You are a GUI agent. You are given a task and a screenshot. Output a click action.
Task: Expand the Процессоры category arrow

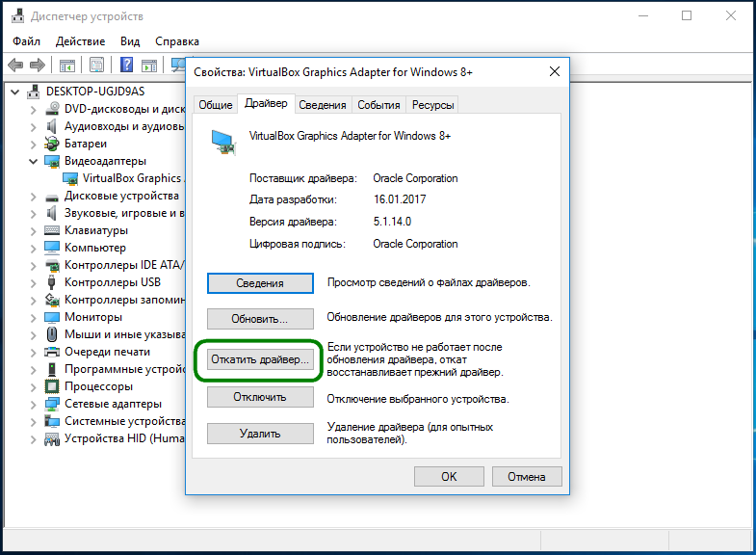34,387
